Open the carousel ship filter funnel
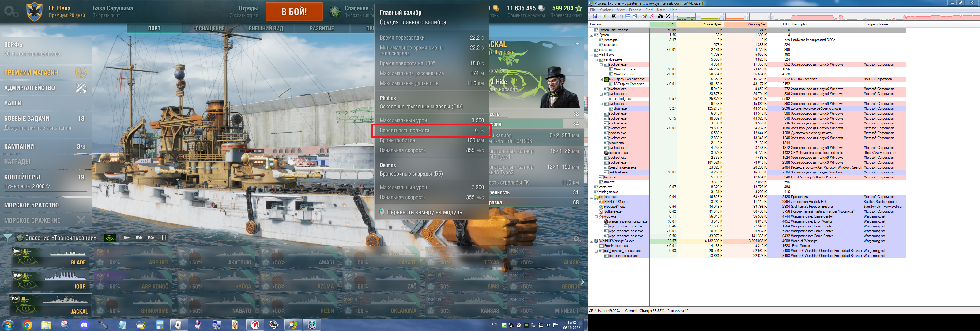Screen dimensions: 980x331 (x=7, y=238)
